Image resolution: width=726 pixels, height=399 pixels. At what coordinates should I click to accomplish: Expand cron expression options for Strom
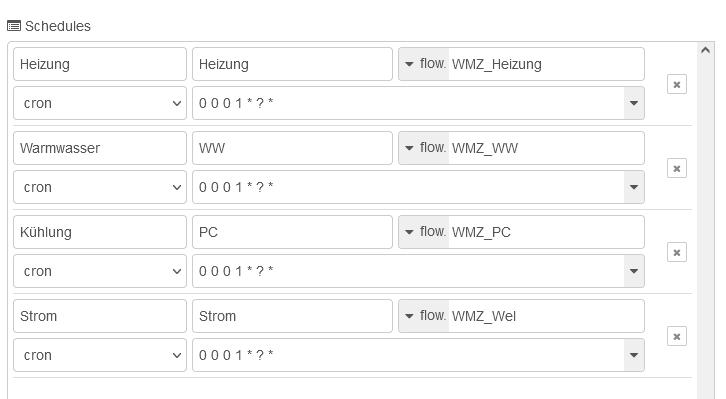tap(634, 355)
